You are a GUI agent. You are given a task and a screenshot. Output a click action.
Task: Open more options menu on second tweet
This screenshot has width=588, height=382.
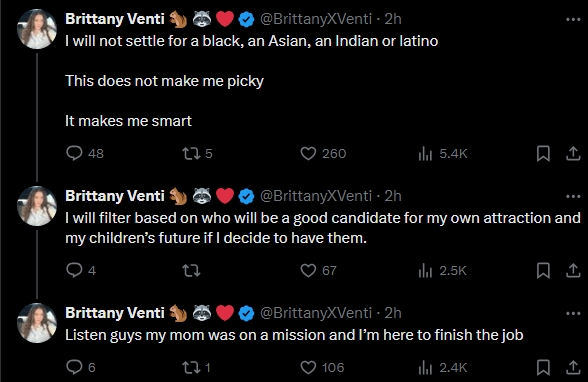573,196
